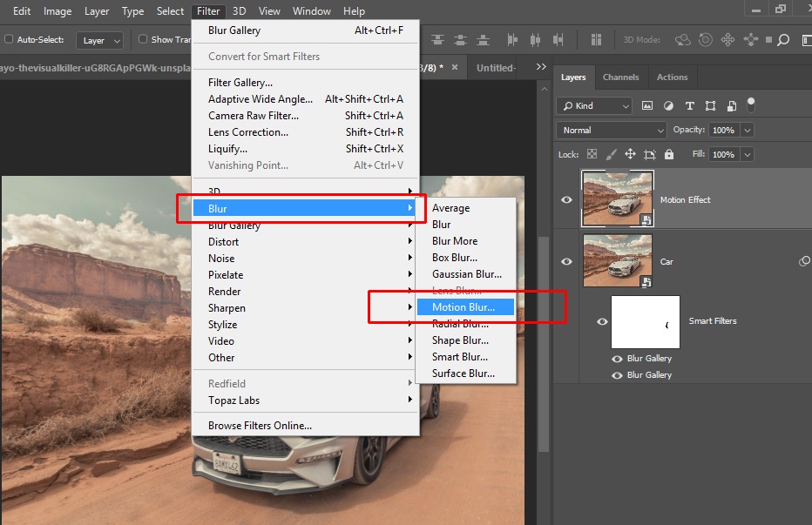812x525 pixels.
Task: Filter layers by type (T) icon
Action: point(690,105)
